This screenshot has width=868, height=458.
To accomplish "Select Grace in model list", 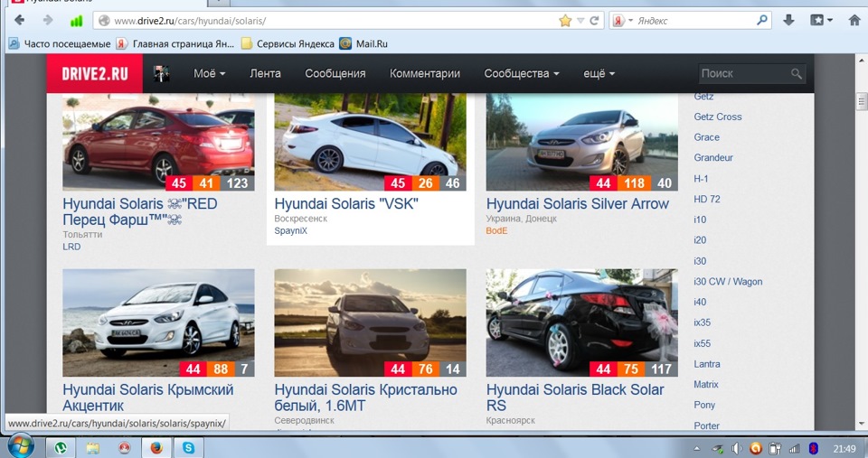I will click(707, 137).
